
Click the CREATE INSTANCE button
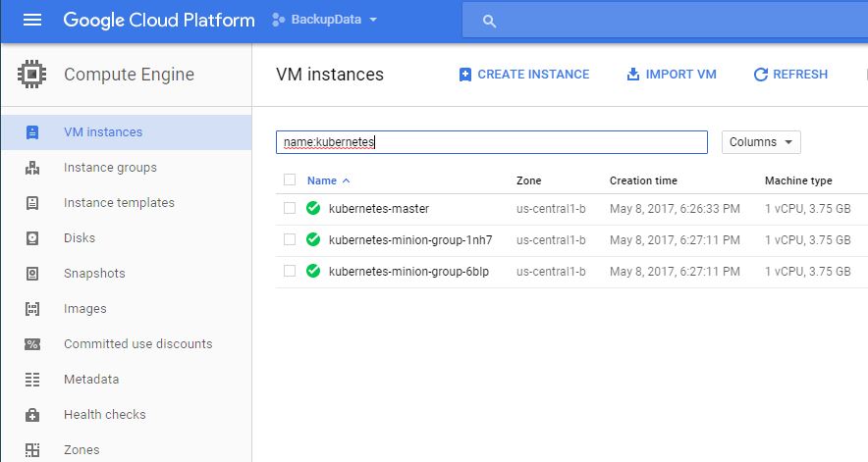(524, 75)
